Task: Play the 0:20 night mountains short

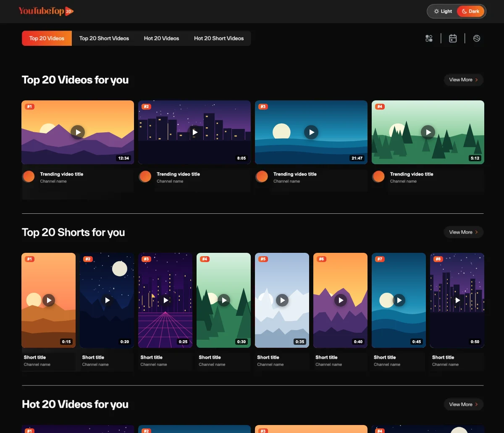Action: pos(107,300)
